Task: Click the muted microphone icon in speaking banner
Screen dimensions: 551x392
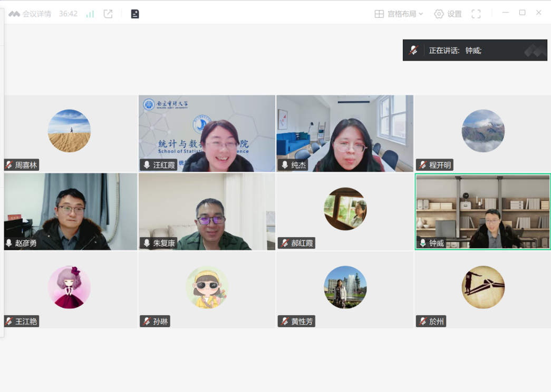Action: tap(413, 51)
